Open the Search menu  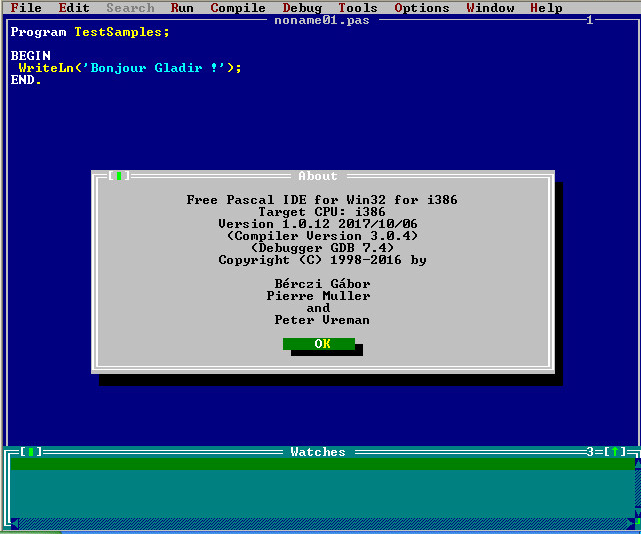(x=130, y=8)
